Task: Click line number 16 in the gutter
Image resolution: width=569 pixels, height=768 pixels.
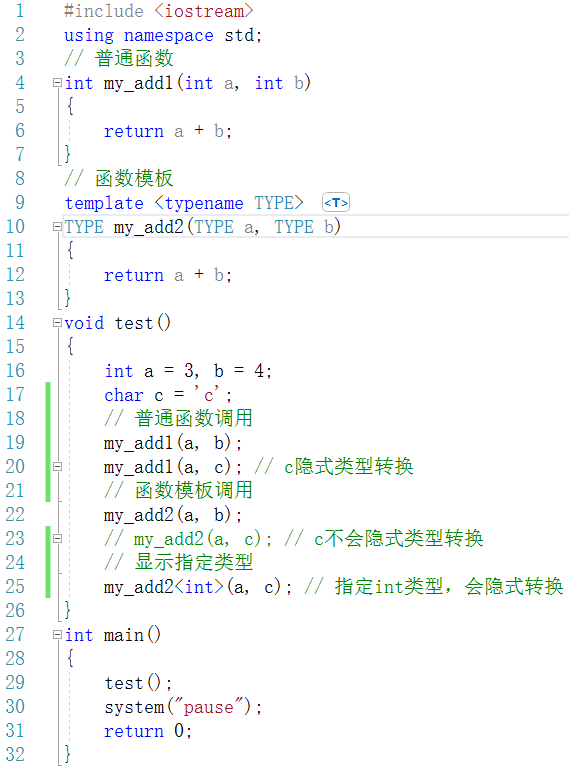Action: (15, 371)
